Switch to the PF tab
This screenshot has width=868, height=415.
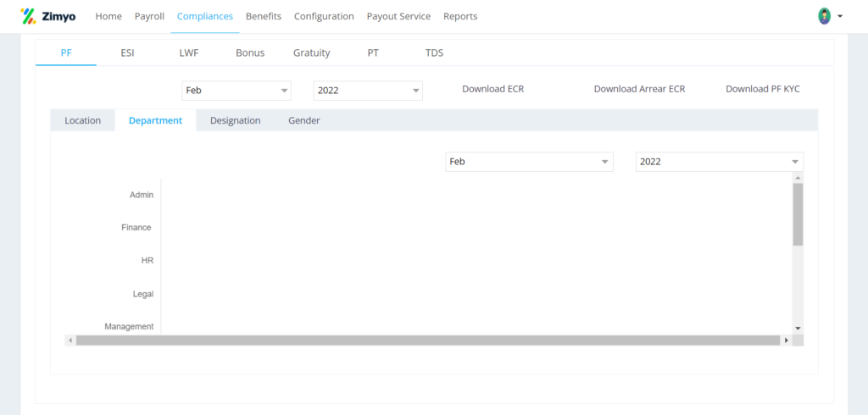(x=66, y=53)
